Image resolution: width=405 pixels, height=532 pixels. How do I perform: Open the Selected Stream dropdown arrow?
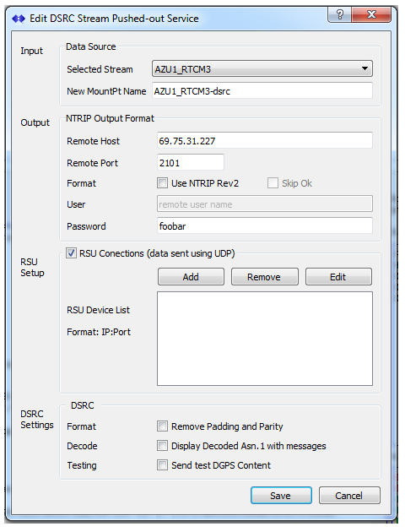pos(364,68)
